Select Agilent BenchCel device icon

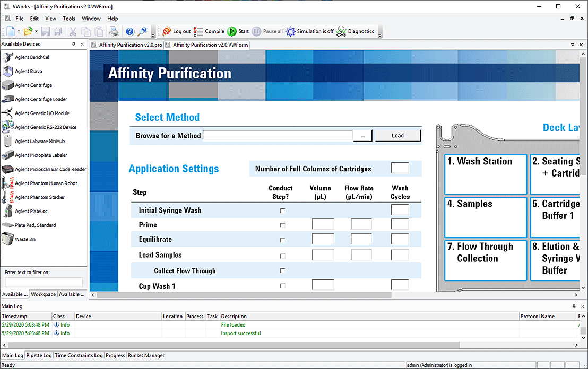[8, 57]
